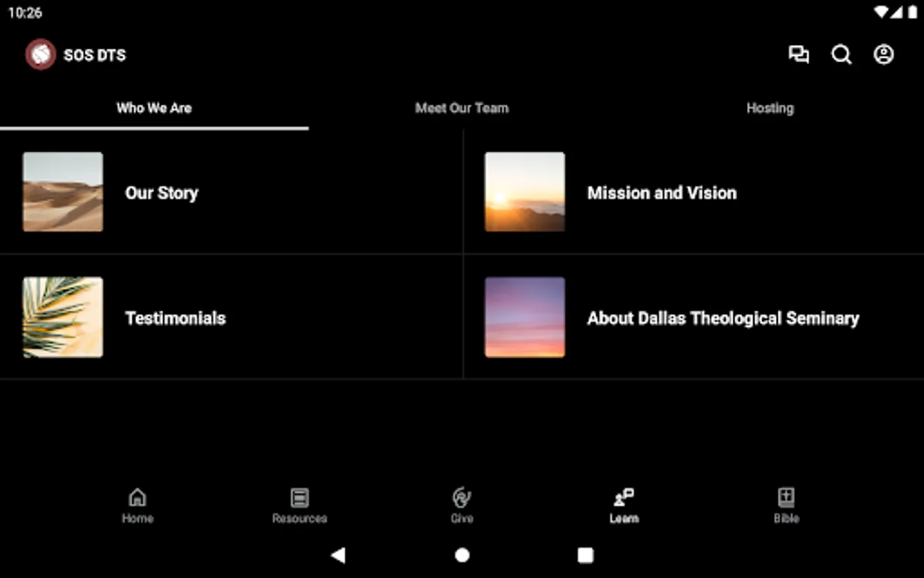Click the SOS DTS app logo
Viewport: 924px width, 578px height.
coord(40,55)
